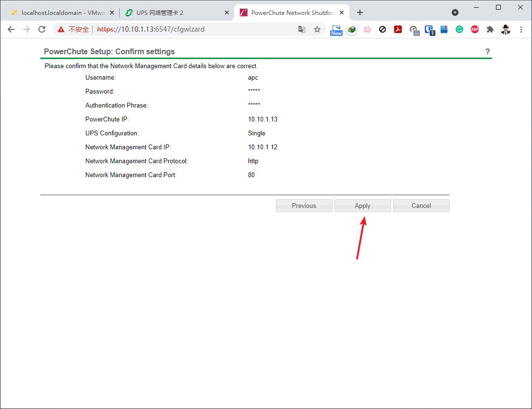This screenshot has height=409, width=532.
Task: Go back to the previous page
Action: click(11, 29)
